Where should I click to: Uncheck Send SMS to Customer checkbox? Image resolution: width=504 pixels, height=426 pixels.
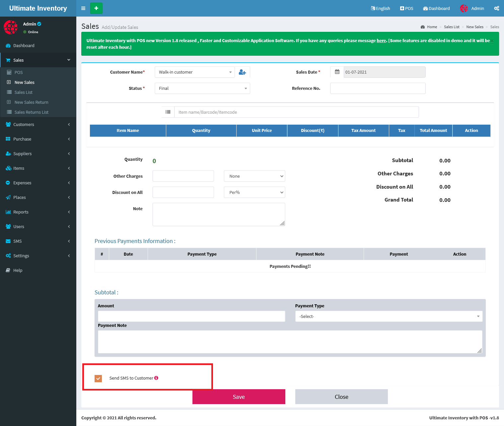[x=98, y=378]
